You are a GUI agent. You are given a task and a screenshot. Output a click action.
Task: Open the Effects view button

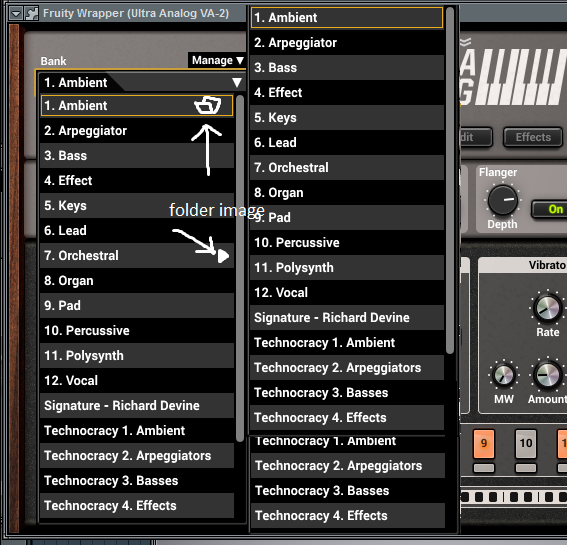(533, 137)
